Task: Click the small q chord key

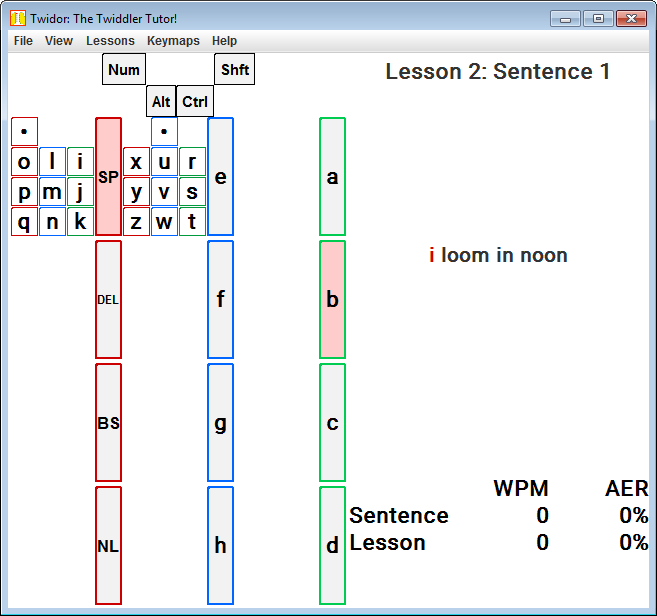Action: 24,221
